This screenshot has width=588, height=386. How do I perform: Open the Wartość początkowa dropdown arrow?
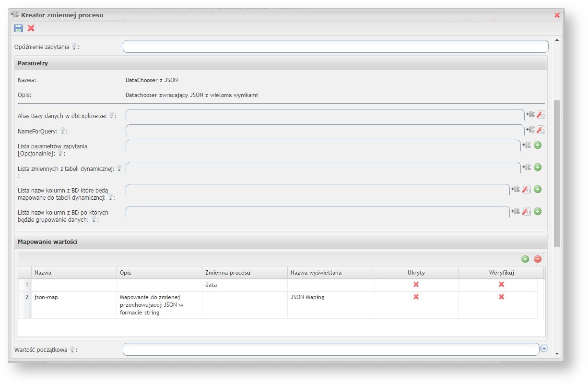coord(544,349)
